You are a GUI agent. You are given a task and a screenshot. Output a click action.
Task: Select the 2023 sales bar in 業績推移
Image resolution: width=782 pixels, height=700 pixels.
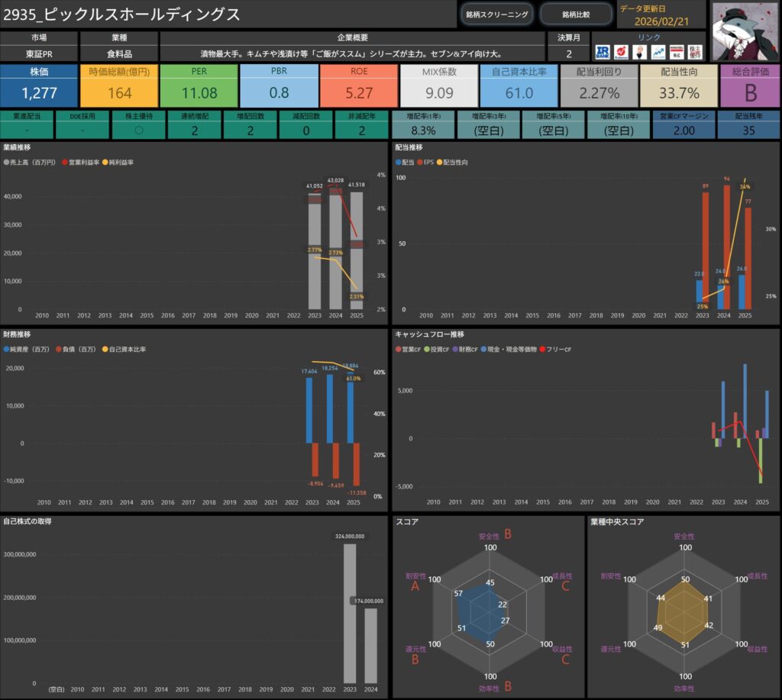[x=314, y=252]
